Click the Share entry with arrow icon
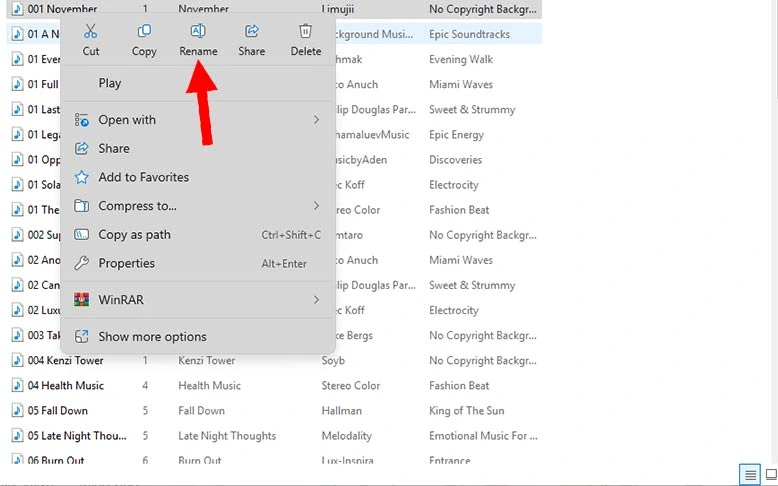This screenshot has width=778, height=486. (x=113, y=149)
